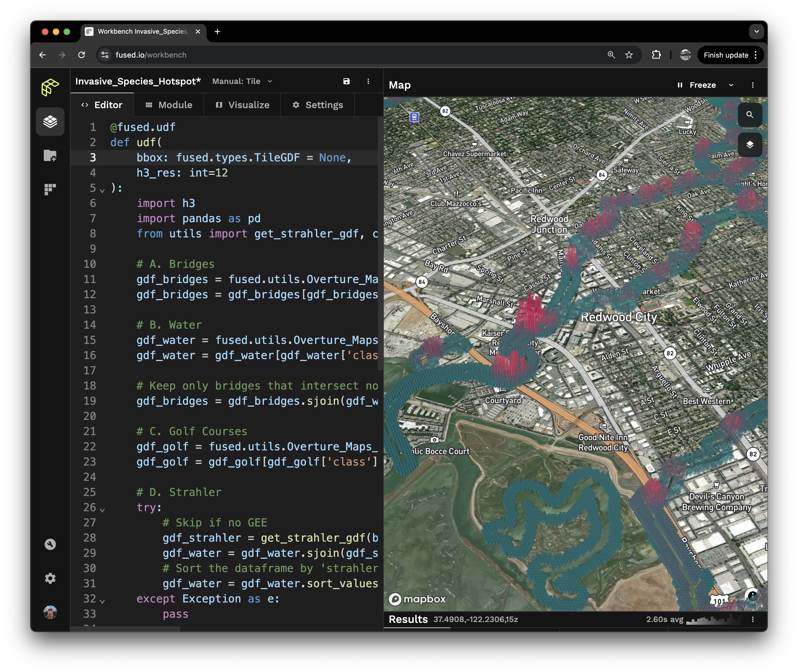The height and width of the screenshot is (672, 798).
Task: Open the map basemap layers icon
Action: (x=749, y=145)
